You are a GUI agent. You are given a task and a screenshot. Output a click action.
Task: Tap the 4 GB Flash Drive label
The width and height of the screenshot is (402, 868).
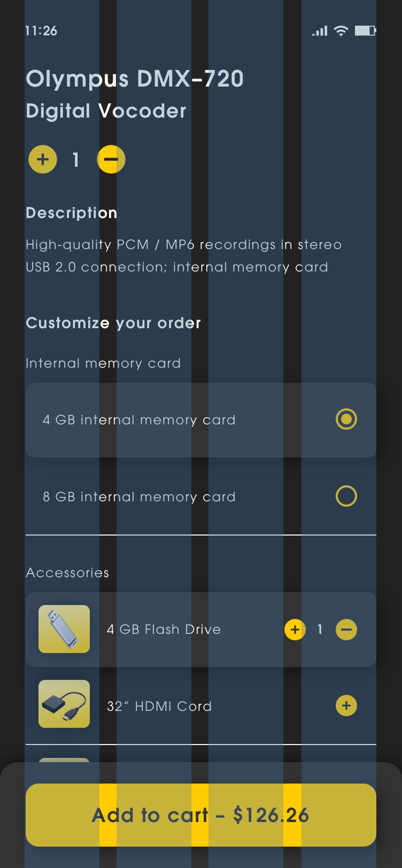point(164,630)
